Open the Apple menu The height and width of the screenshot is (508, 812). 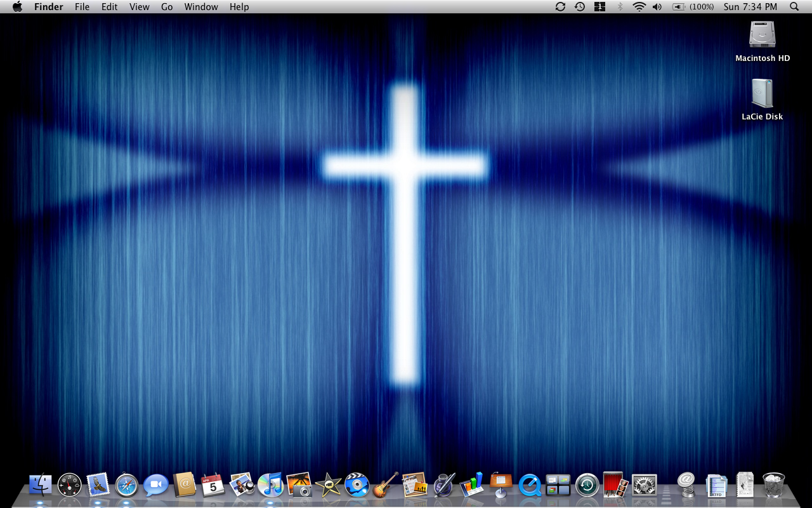coord(17,7)
